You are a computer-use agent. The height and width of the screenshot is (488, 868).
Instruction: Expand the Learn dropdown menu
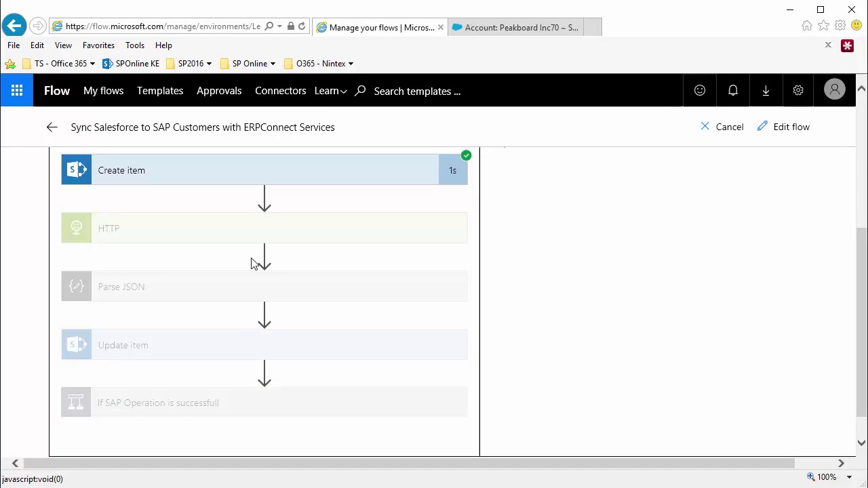[x=330, y=91]
